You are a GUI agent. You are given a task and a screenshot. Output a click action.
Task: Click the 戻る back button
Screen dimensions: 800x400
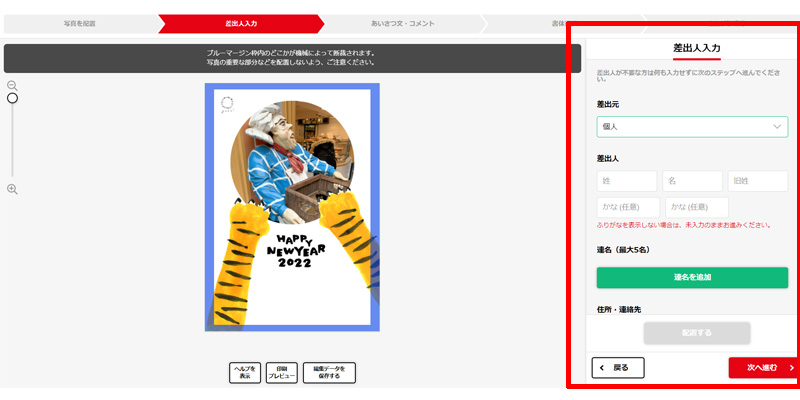618,367
